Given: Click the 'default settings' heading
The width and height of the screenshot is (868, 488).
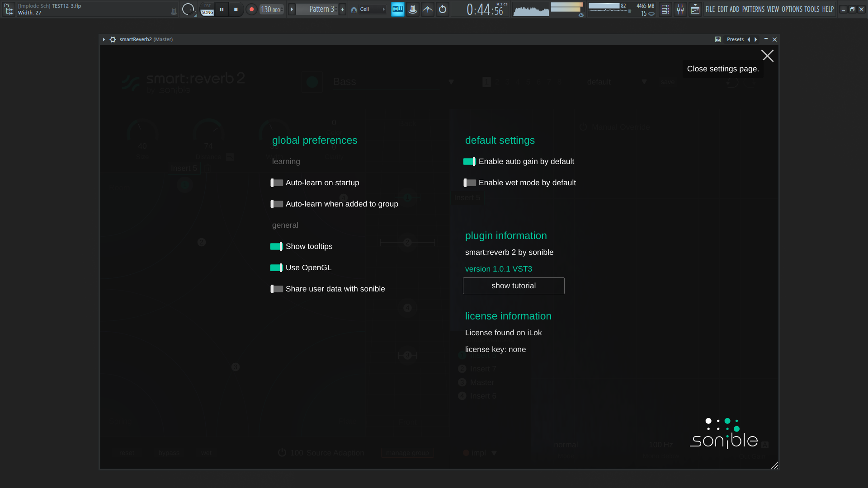Looking at the screenshot, I should pos(500,140).
